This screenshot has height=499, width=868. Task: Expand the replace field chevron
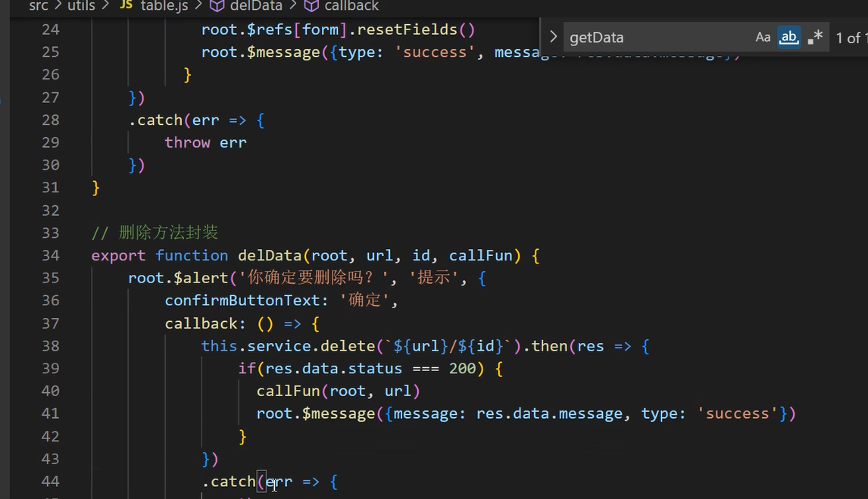(552, 37)
